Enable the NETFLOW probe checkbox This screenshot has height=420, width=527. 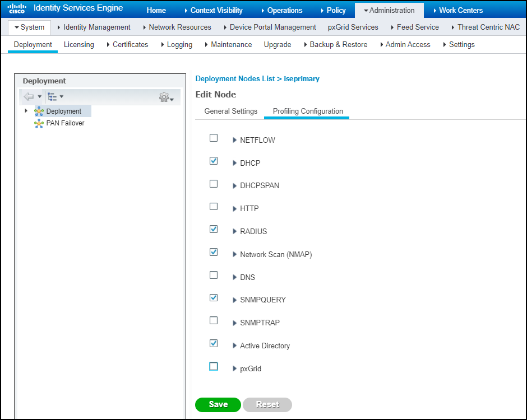coord(214,138)
